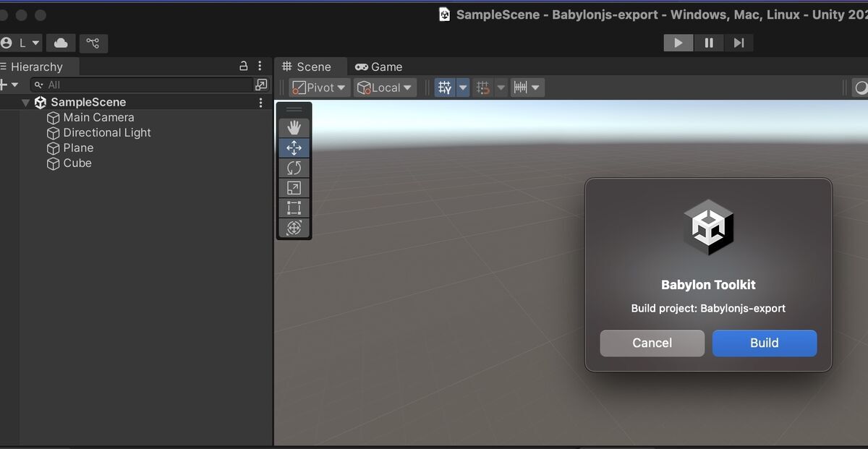Open the Unity Cloud services icon

(x=61, y=43)
